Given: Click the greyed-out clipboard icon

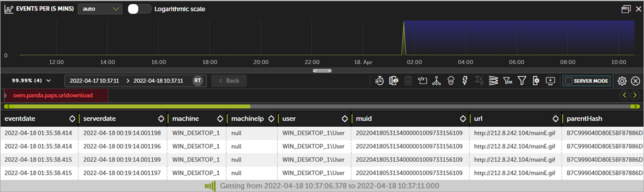Looking at the screenshot, I should click(x=409, y=81).
